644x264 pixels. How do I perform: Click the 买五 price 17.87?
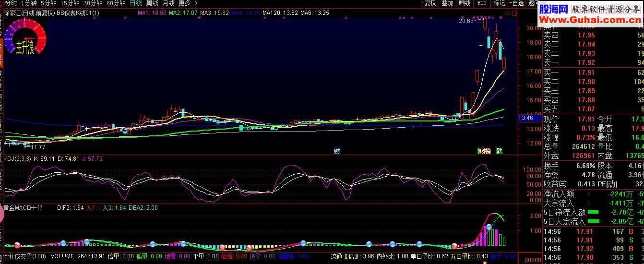pos(586,109)
